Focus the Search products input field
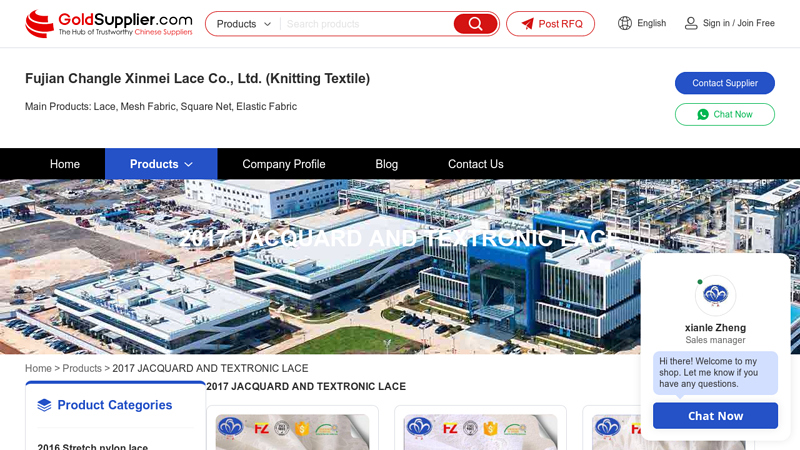Image resolution: width=800 pixels, height=450 pixels. click(365, 24)
